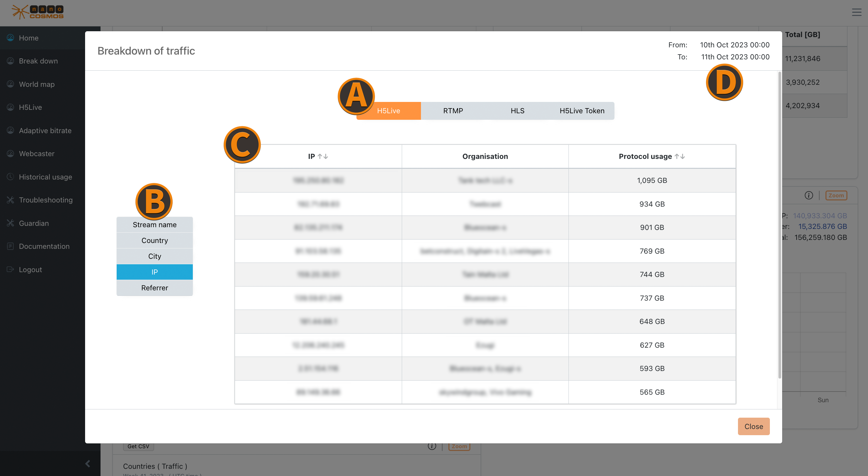Click the Break down sidebar icon
This screenshot has height=476, width=868.
point(11,61)
